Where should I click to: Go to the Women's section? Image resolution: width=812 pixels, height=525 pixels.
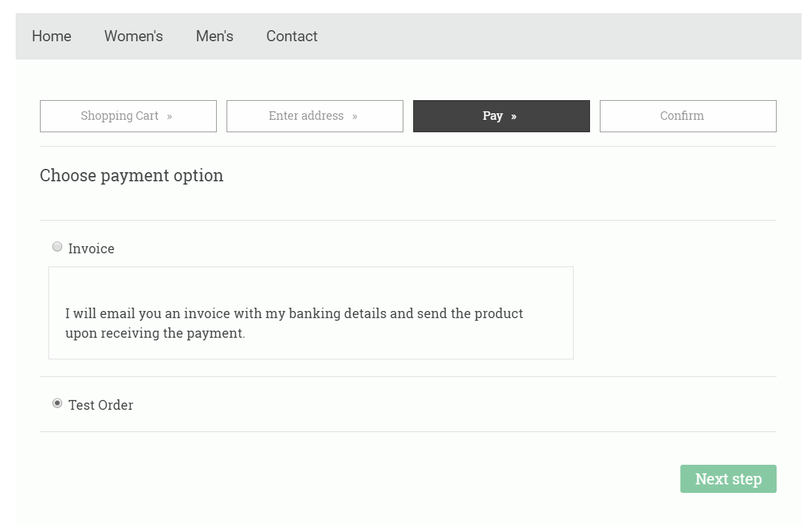134,36
